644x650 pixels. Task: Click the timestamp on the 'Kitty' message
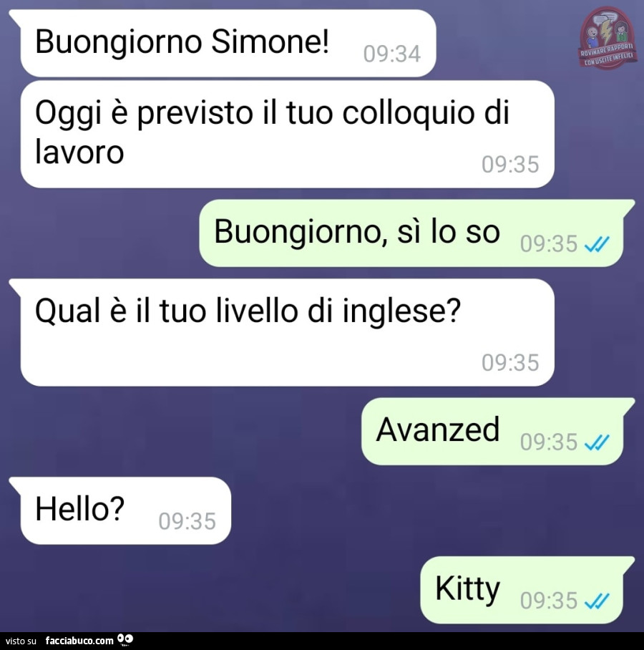[x=549, y=601]
